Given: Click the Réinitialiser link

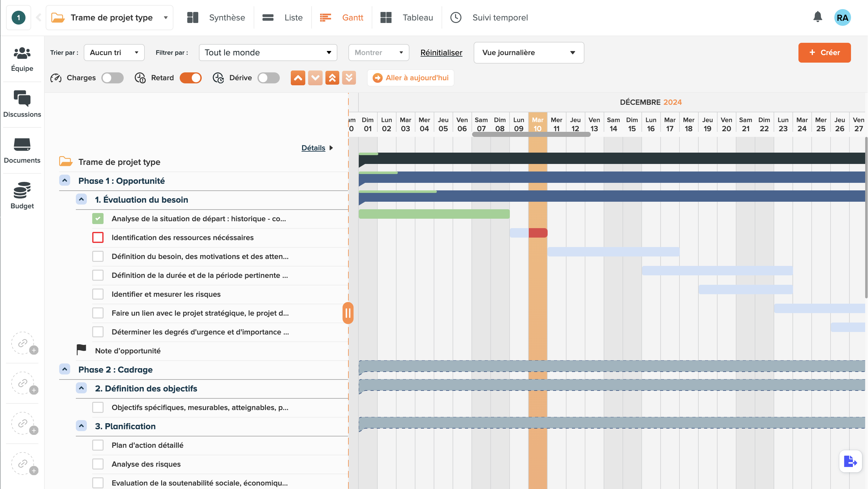Looking at the screenshot, I should [x=441, y=53].
